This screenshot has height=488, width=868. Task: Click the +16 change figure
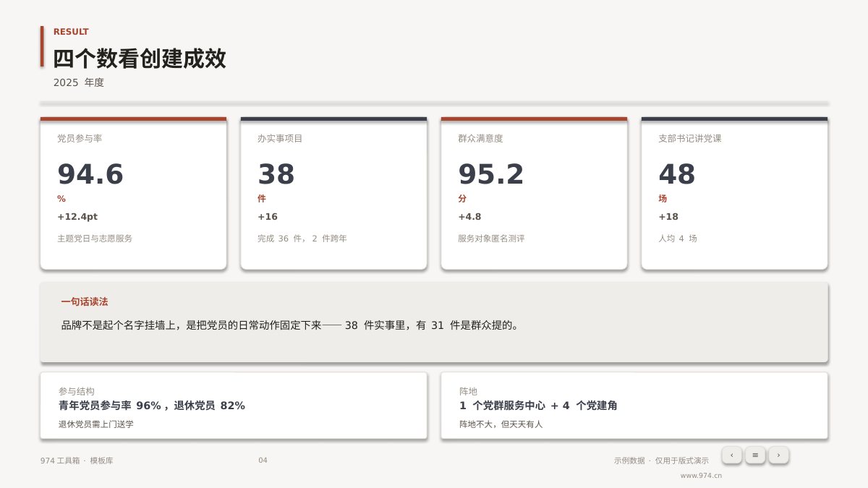[268, 217]
